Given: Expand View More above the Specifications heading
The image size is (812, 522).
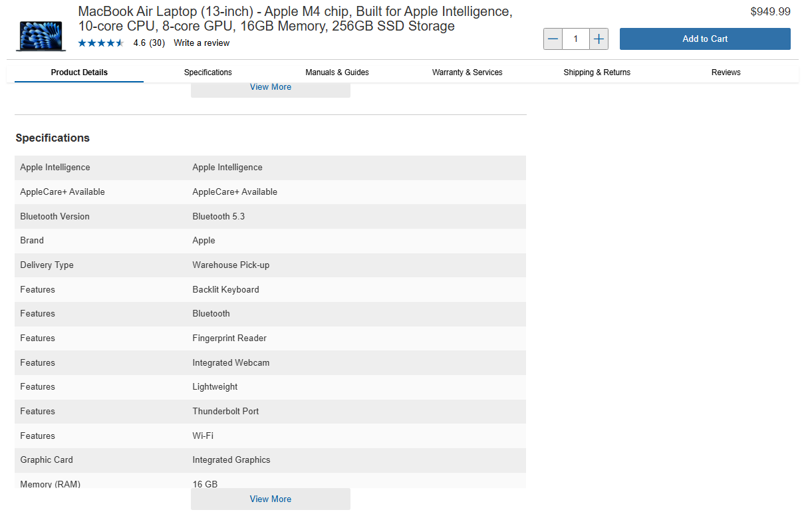Looking at the screenshot, I should pos(270,88).
